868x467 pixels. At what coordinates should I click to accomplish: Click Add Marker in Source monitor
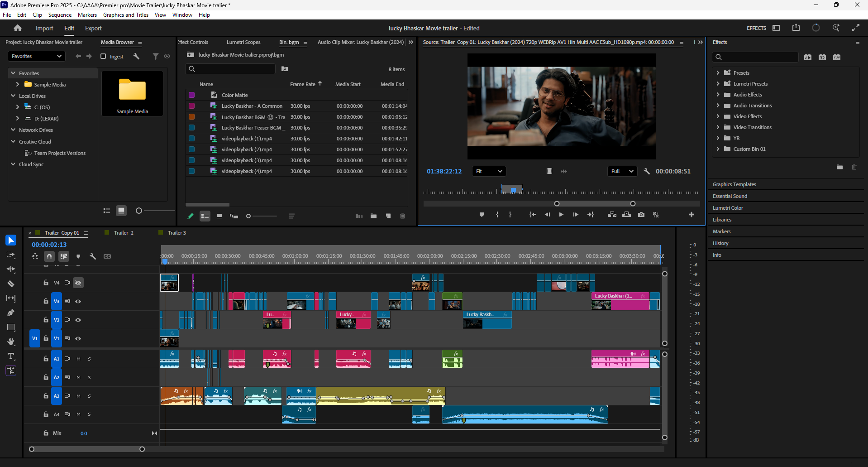click(482, 215)
